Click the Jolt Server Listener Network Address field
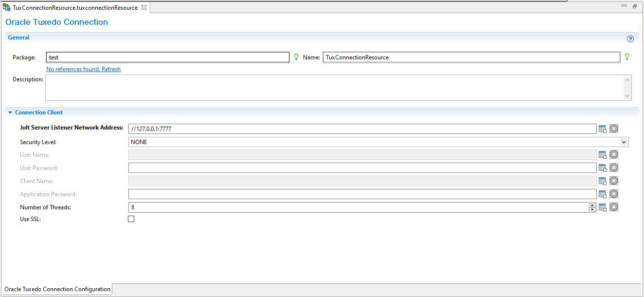 click(362, 129)
